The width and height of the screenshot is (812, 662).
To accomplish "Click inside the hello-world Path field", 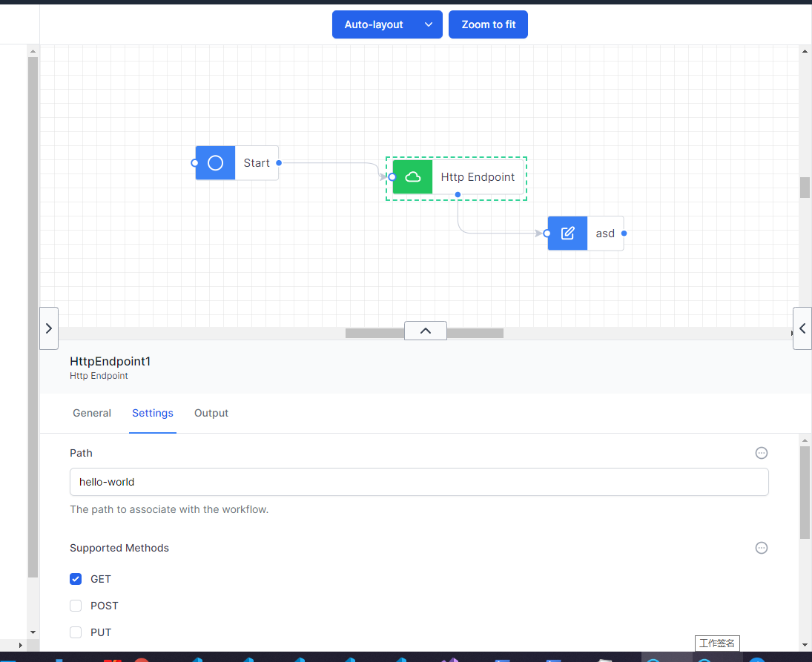I will click(x=419, y=482).
